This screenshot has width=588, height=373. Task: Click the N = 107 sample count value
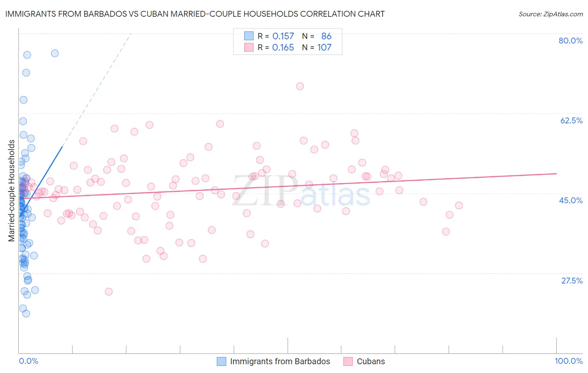tap(317, 47)
